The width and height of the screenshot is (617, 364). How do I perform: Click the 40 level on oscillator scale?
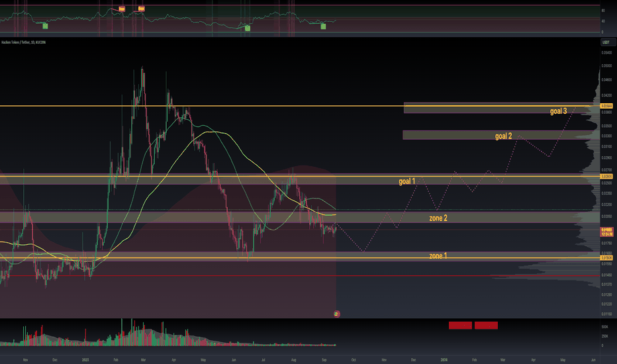pos(603,21)
